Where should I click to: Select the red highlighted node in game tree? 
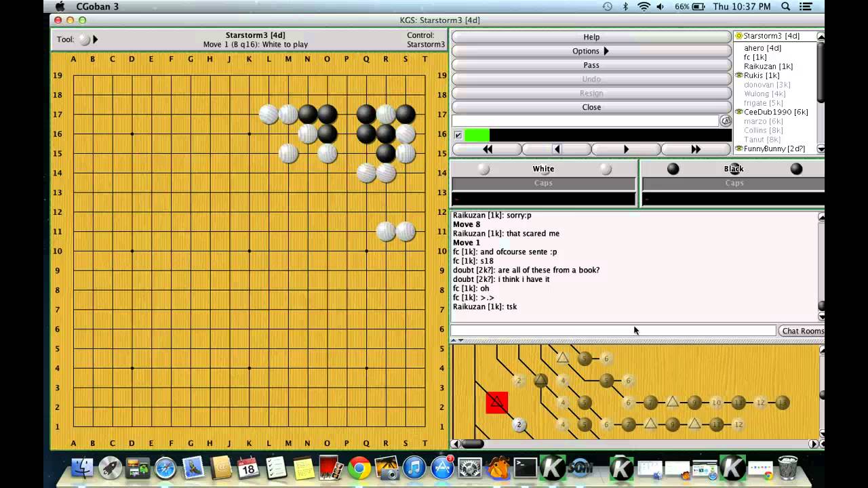(x=496, y=403)
